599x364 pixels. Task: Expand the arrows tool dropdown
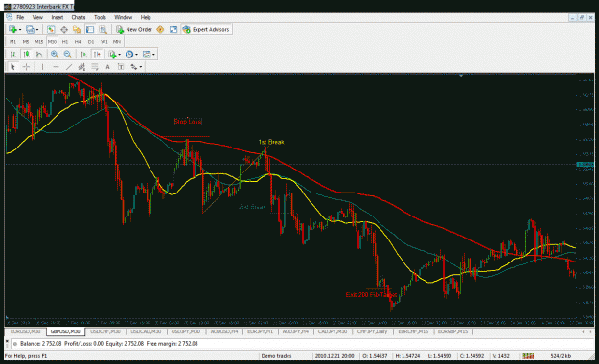tap(141, 67)
